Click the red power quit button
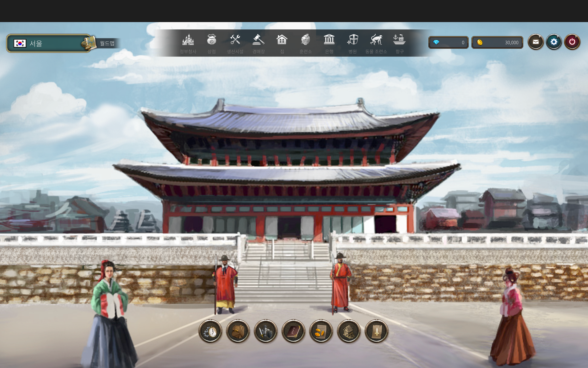Screen dimensions: 588x368 coord(572,42)
